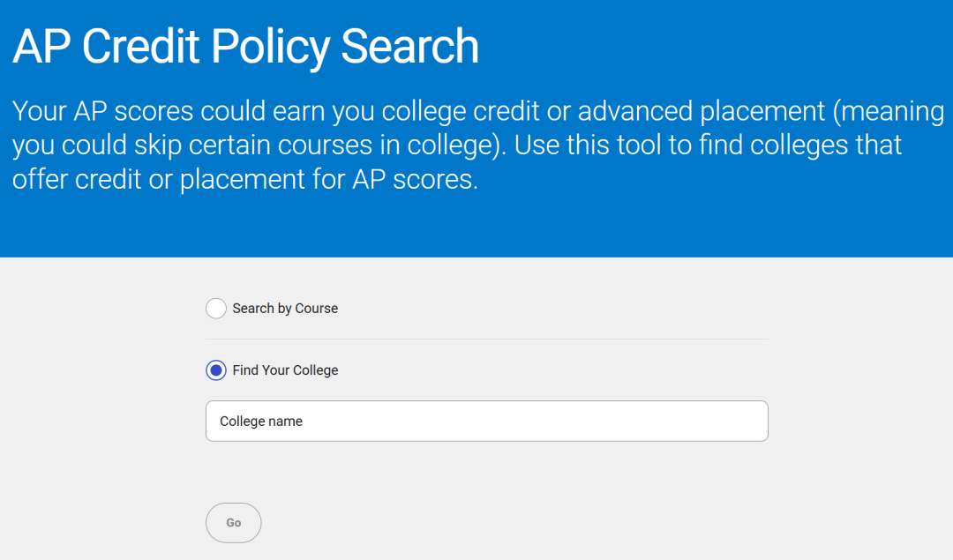Click the Find Your College label text

pyautogui.click(x=284, y=370)
